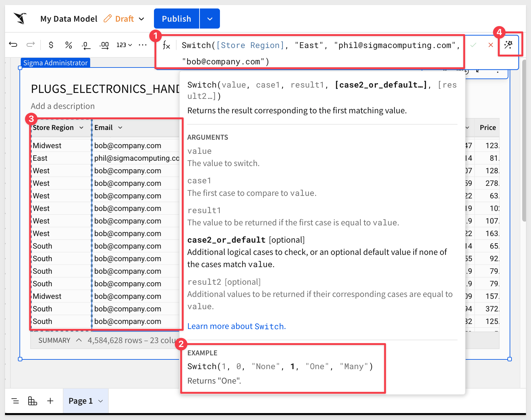
Task: Click the Sigma bird logo
Action: point(20,19)
